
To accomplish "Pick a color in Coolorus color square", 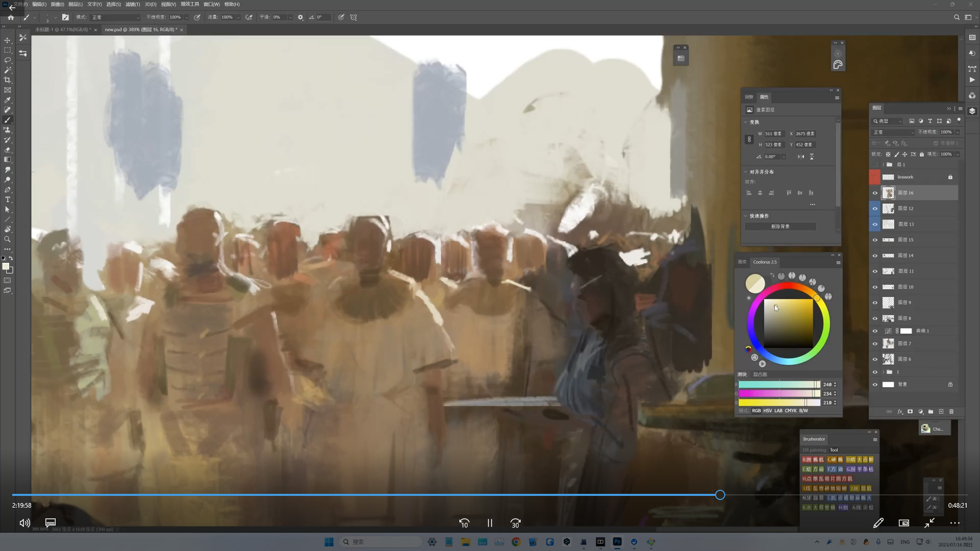I will coord(788,323).
